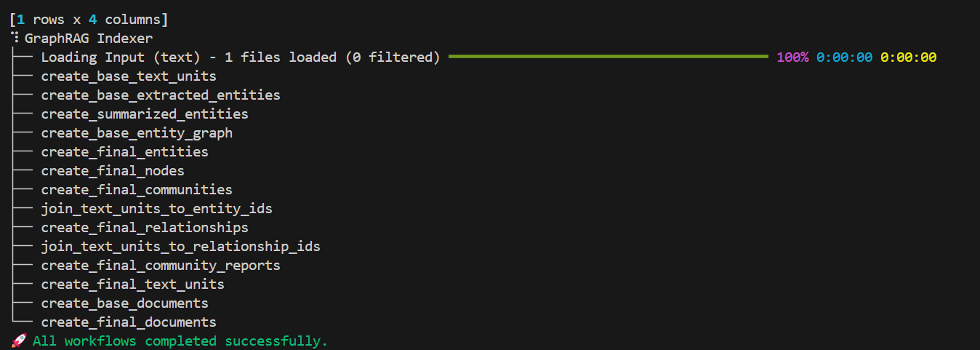The width and height of the screenshot is (980, 350).
Task: Click create_summarized_entities in the tree
Action: click(145, 114)
